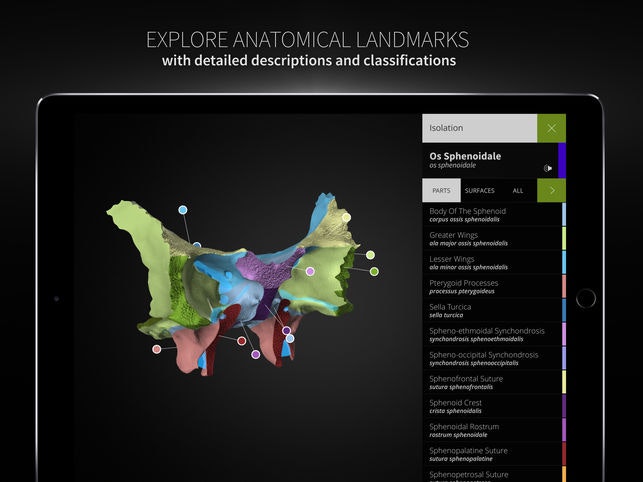Click the green arrow next to ALL tab
Image resolution: width=643 pixels, height=482 pixels.
(x=552, y=190)
